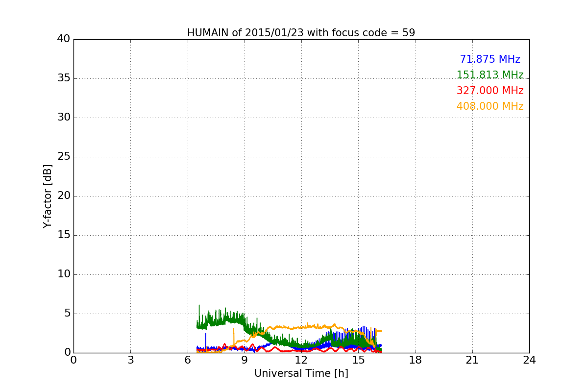The image size is (588, 392).
Task: Click the x-axis tick label 9
Action: click(x=245, y=360)
